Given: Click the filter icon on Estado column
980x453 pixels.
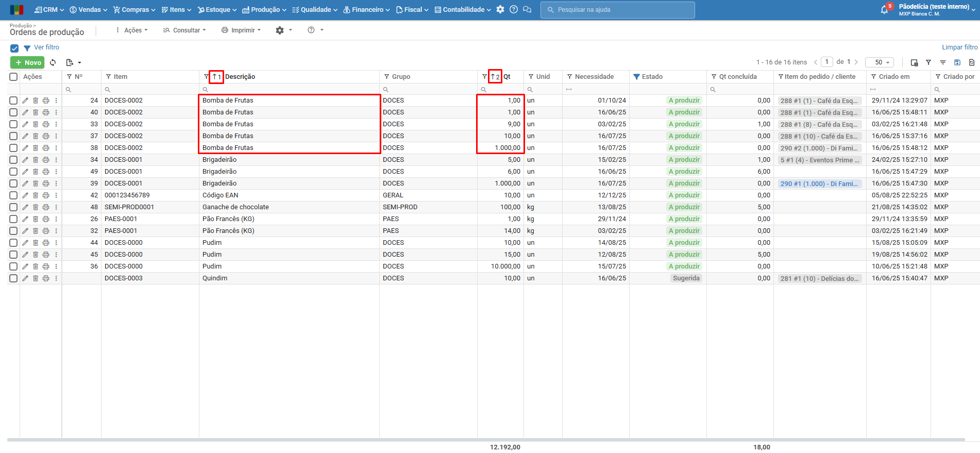Looking at the screenshot, I should pos(637,77).
